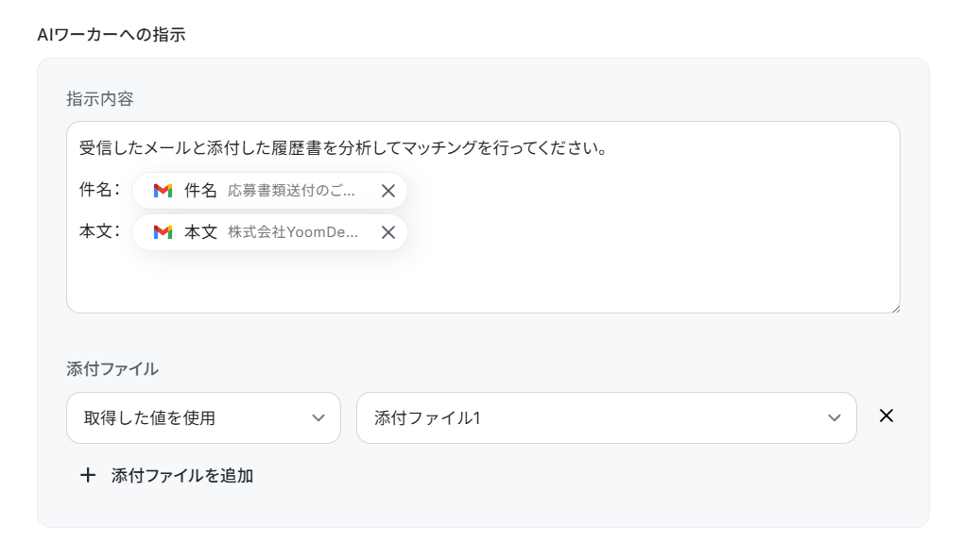The image size is (963, 560).
Task: Click the Gmail icon in the 本文 chip
Action: point(163,232)
